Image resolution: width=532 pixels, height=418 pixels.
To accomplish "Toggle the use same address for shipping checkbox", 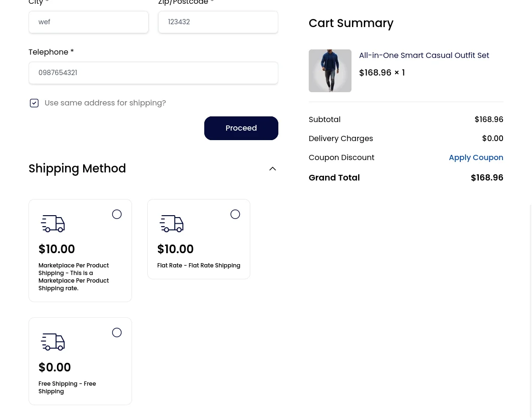I will pyautogui.click(x=34, y=103).
